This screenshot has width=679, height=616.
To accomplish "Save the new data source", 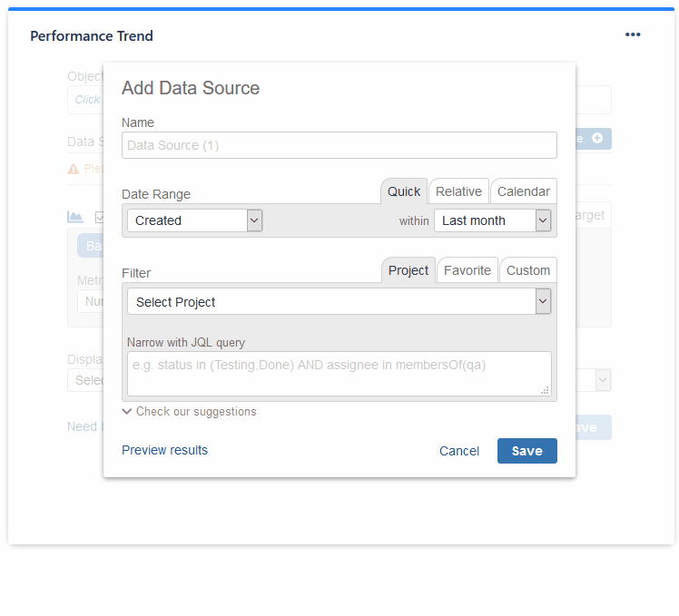I will coord(526,451).
